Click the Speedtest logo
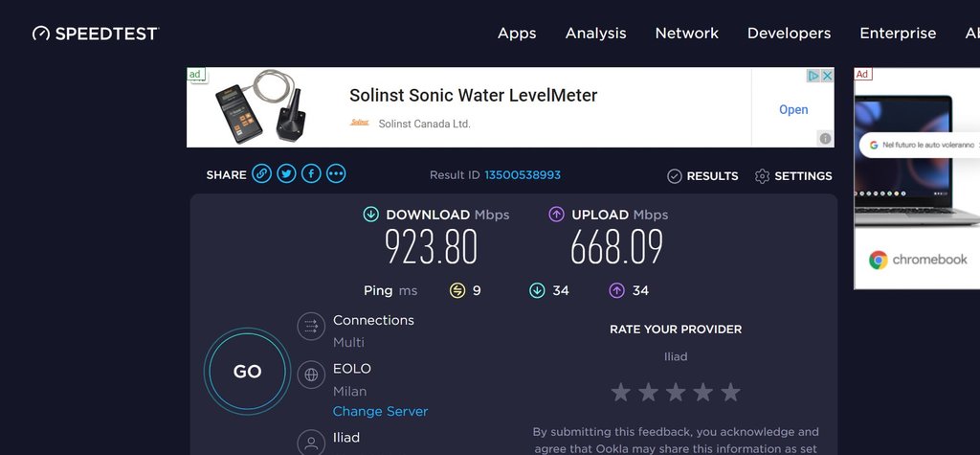Screen dimensions: 980x455 pyautogui.click(x=95, y=34)
